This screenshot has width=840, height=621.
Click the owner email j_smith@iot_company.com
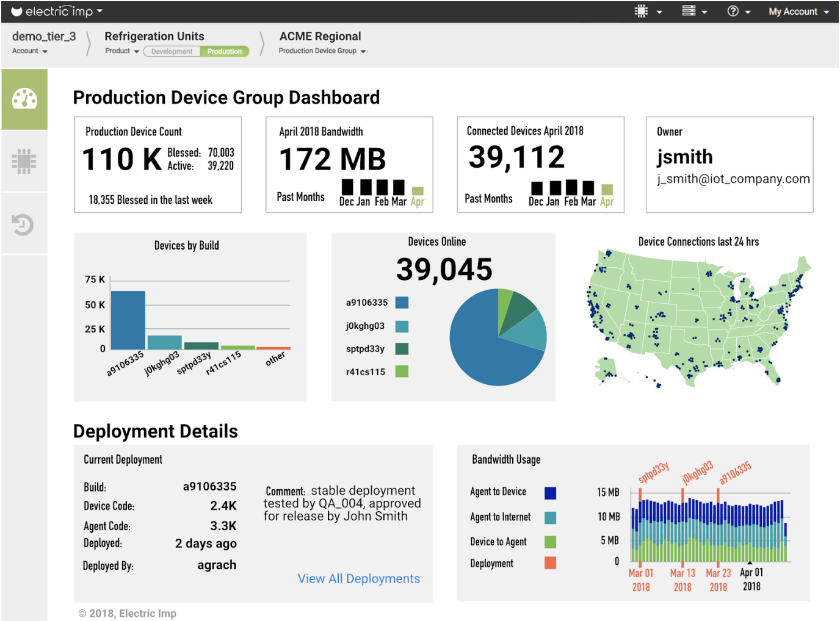coord(733,179)
